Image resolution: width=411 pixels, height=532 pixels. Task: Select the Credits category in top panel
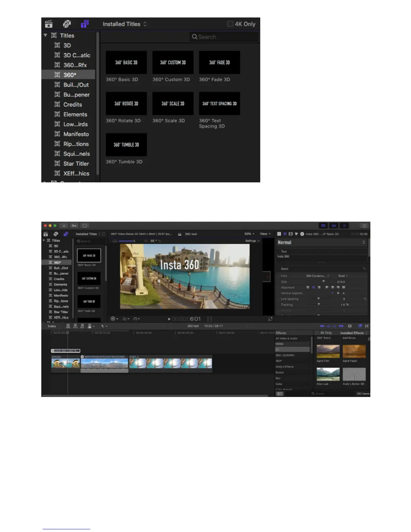(68, 104)
